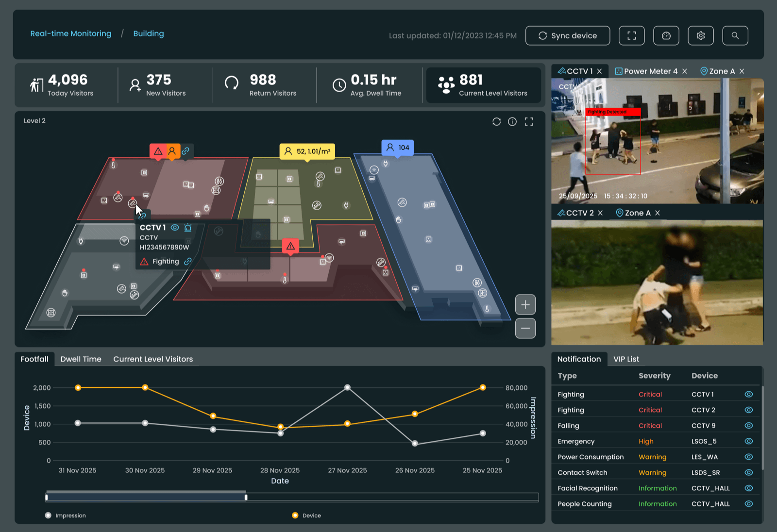Select the Dwell Time chart tab
The height and width of the screenshot is (532, 777).
tap(81, 359)
